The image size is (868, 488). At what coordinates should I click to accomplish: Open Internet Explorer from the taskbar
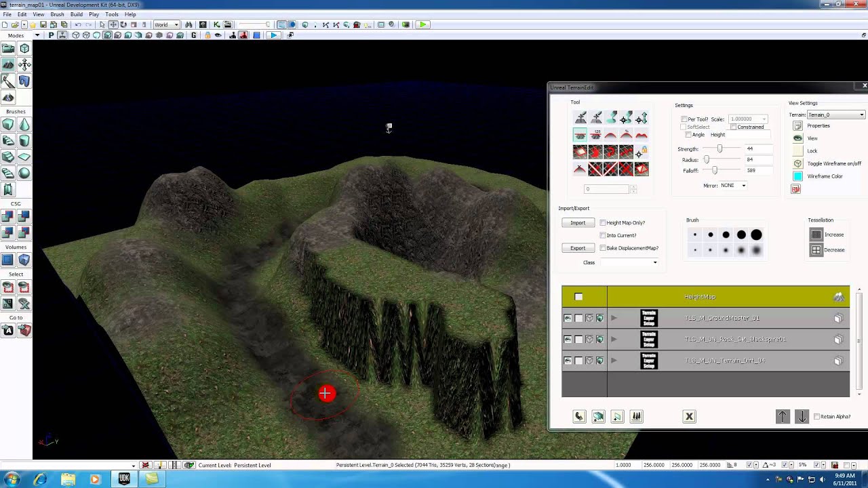40,479
